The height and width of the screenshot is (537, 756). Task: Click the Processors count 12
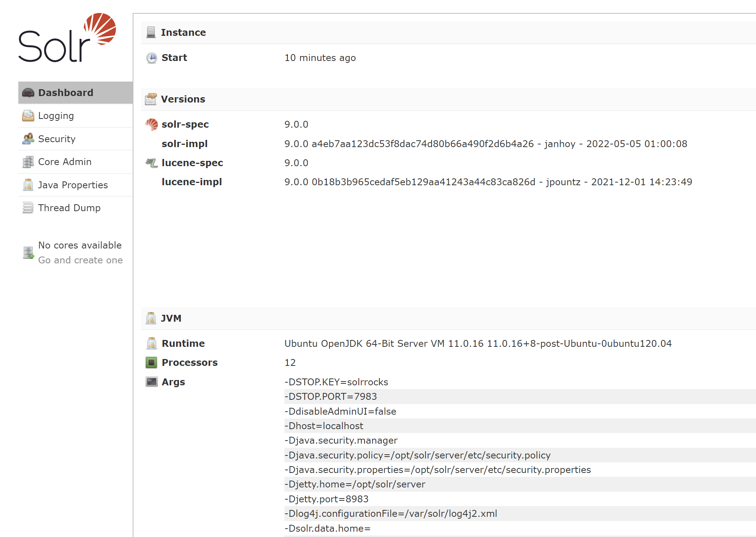(290, 363)
